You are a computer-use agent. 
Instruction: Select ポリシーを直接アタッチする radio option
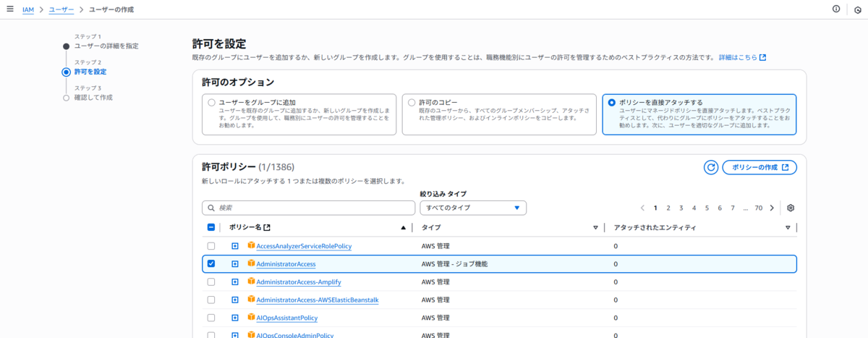pyautogui.click(x=612, y=103)
